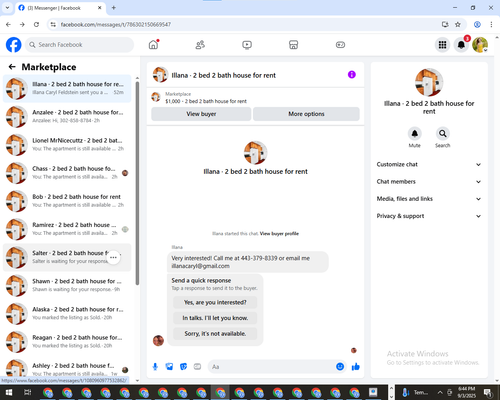The image size is (500, 400).
Task: Expand Media, files and links section
Action: tap(429, 199)
